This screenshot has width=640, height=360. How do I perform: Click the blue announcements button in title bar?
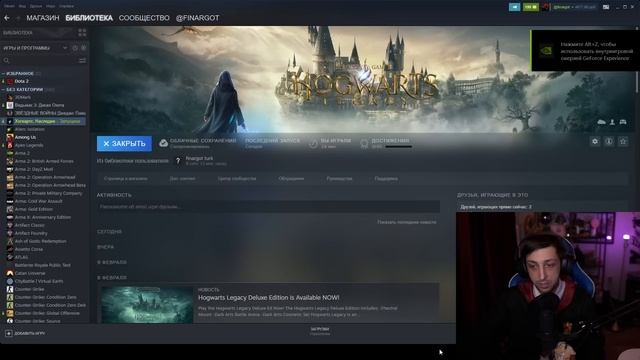coord(514,7)
